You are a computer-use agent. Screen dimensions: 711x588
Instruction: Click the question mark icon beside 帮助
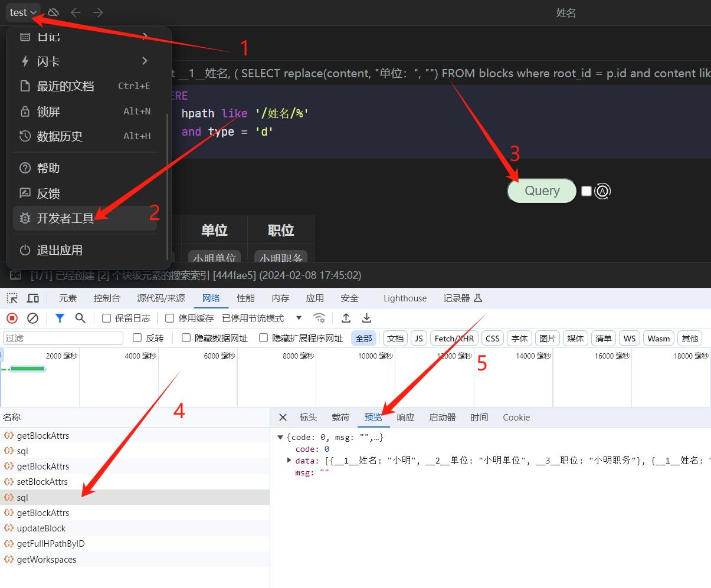point(25,168)
